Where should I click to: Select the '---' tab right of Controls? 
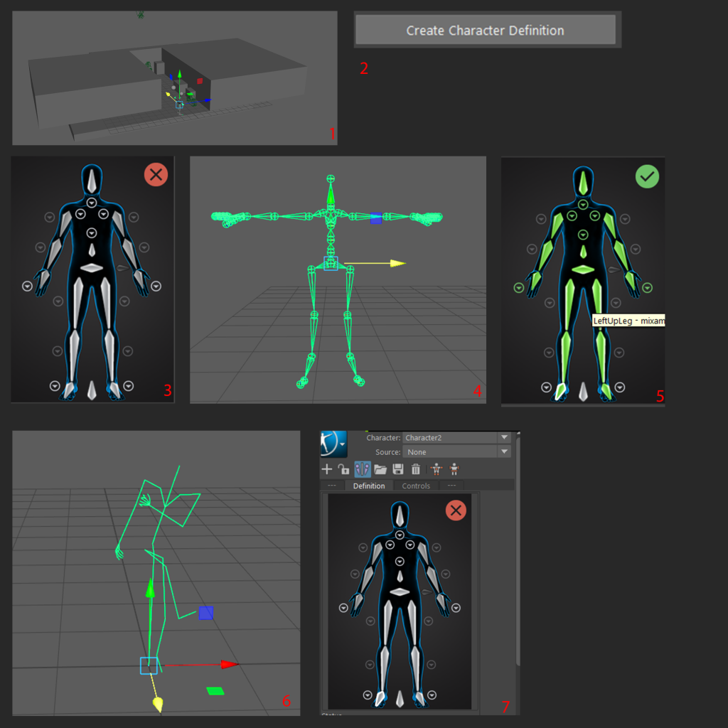tap(451, 486)
